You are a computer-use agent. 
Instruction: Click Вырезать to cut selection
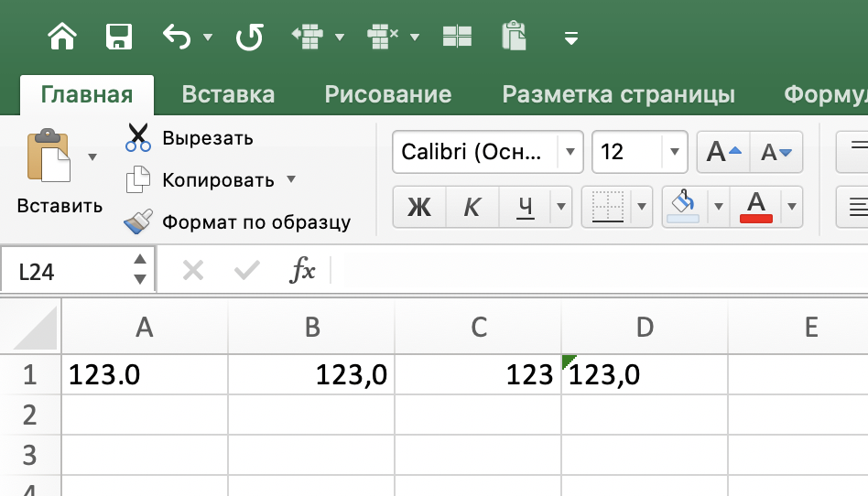tap(190, 138)
